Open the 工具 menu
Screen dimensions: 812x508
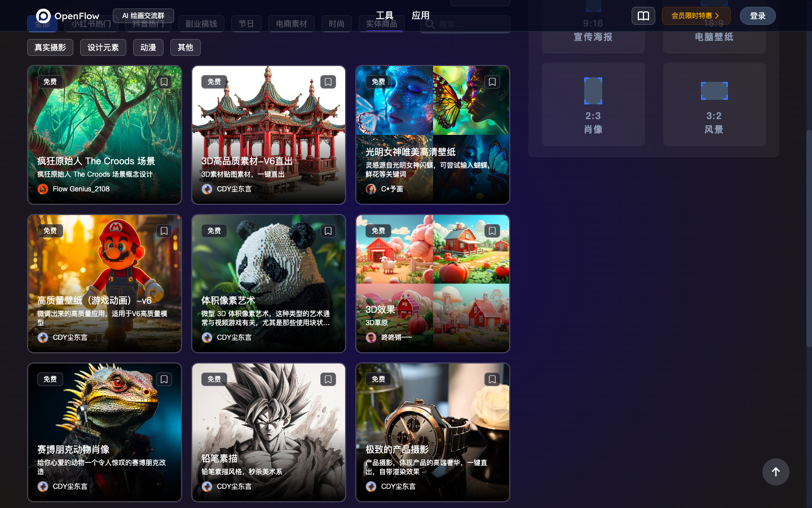click(385, 16)
